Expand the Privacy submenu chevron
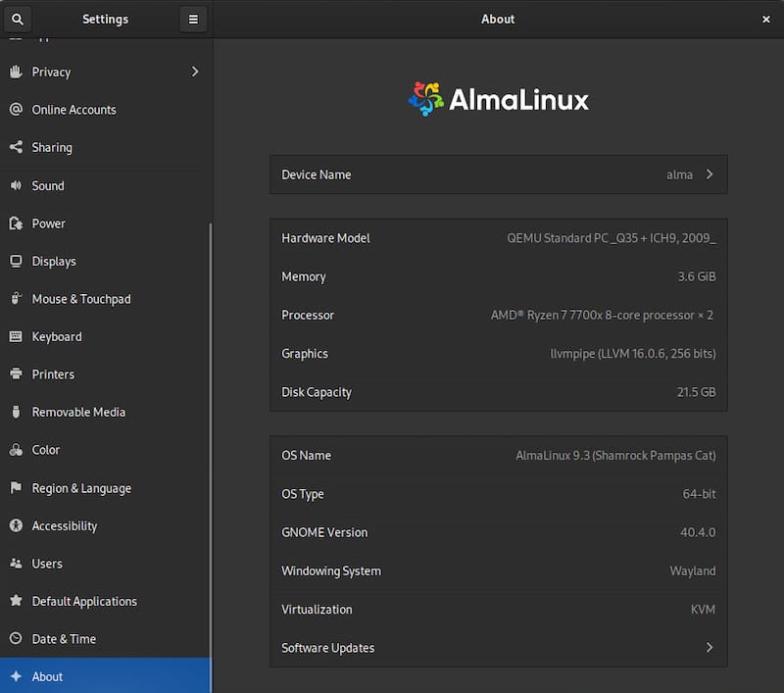Image resolution: width=784 pixels, height=693 pixels. (x=195, y=72)
